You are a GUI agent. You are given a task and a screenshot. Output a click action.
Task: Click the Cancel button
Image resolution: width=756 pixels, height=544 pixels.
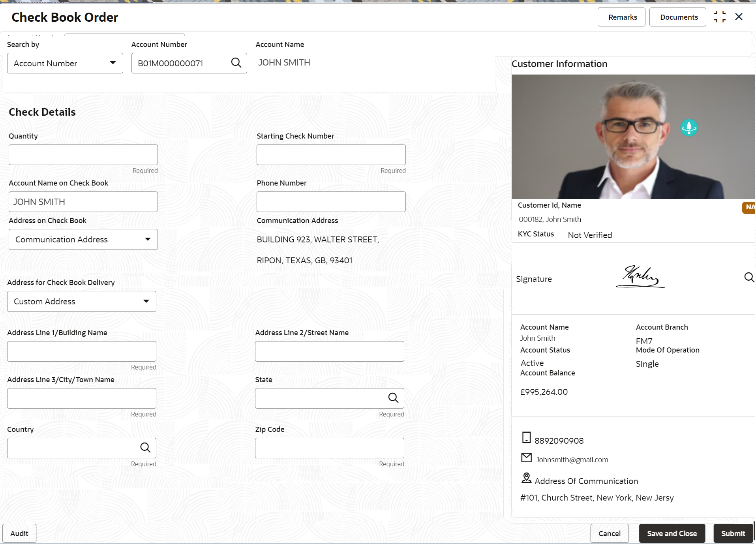coord(610,533)
